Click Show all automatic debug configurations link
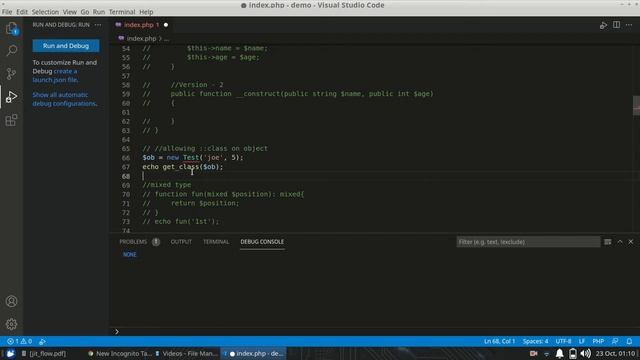Image resolution: width=640 pixels, height=360 pixels. tap(64, 99)
